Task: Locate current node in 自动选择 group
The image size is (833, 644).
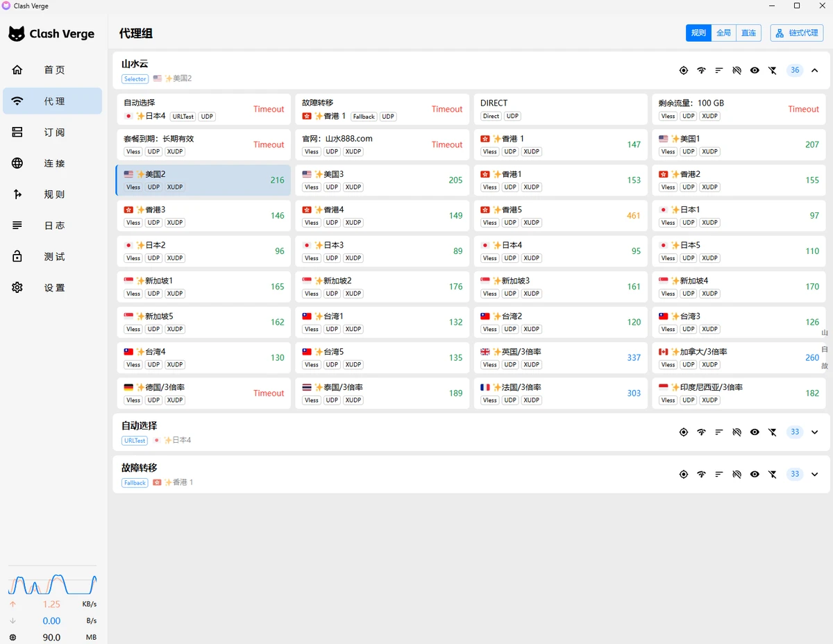Action: pos(684,432)
